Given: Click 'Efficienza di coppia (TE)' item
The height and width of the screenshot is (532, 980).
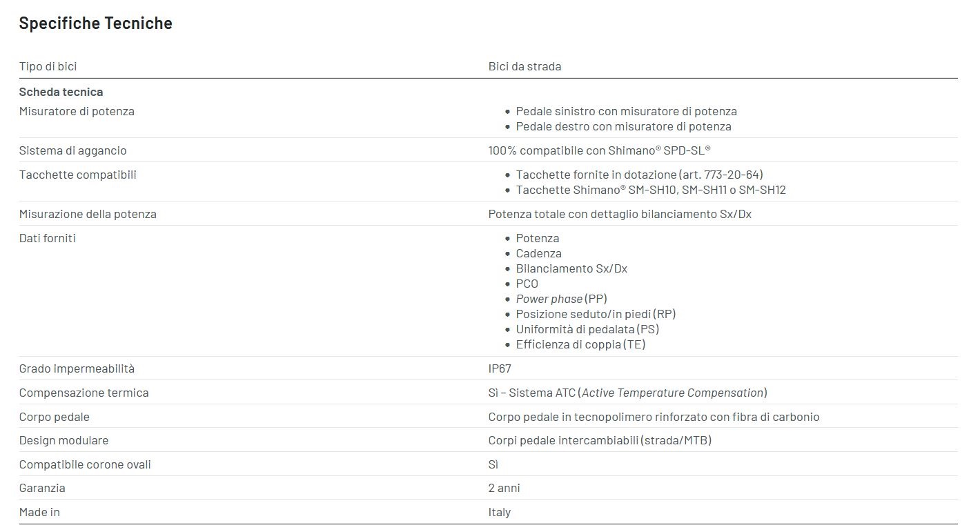Looking at the screenshot, I should [x=580, y=344].
